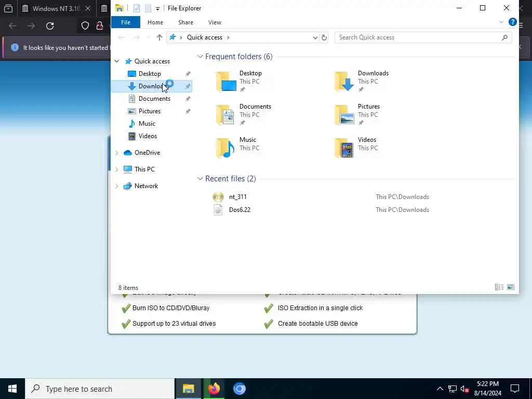Click the taskbar Type here to search box
This screenshot has height=399, width=532.
pyautogui.click(x=100, y=389)
